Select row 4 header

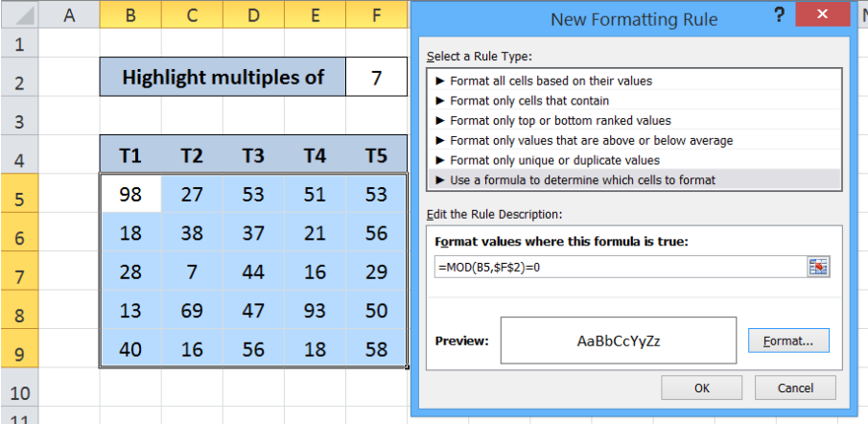19,153
